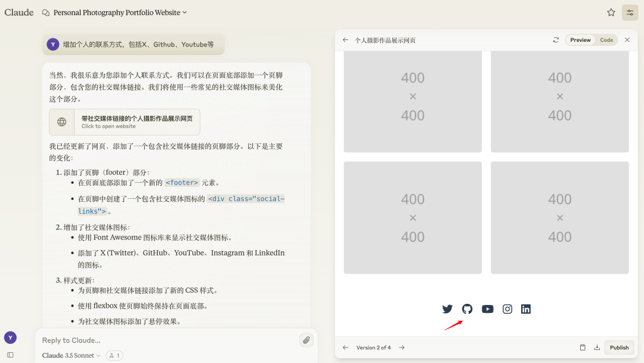Switch the artifact view to Code

(606, 39)
